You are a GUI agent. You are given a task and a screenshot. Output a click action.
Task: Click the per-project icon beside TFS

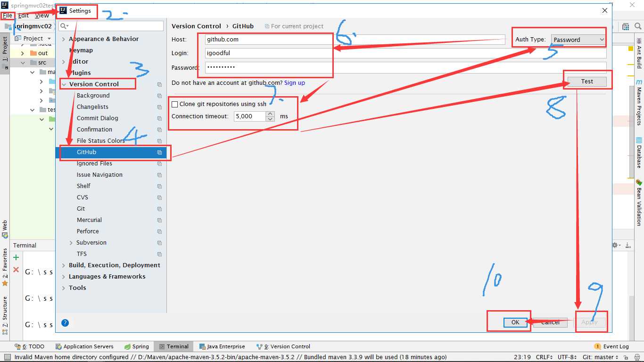pyautogui.click(x=159, y=254)
